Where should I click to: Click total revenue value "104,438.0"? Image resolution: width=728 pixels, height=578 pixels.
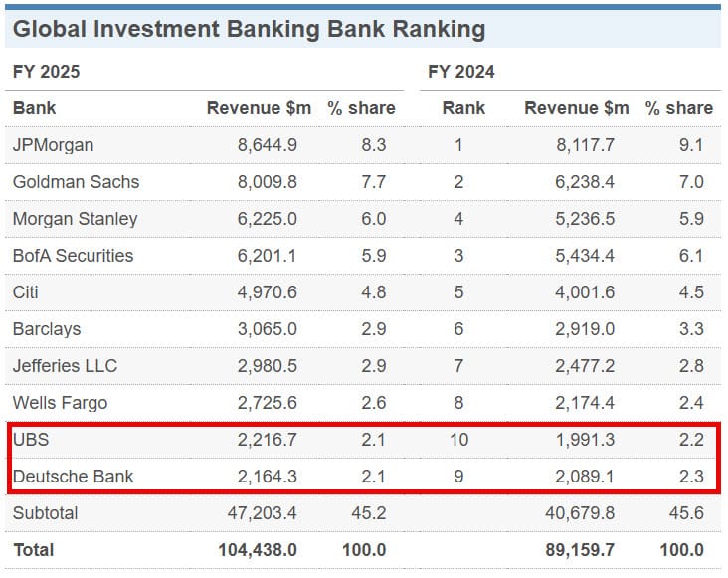(258, 550)
